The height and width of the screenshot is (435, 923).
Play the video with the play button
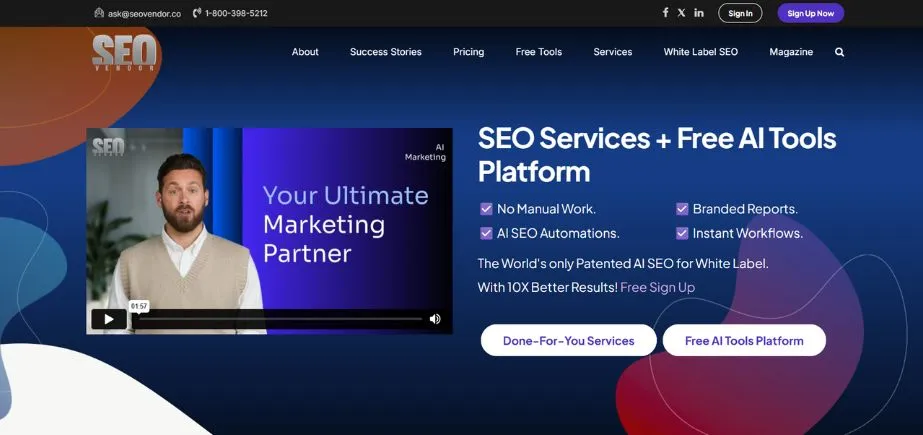coord(109,319)
